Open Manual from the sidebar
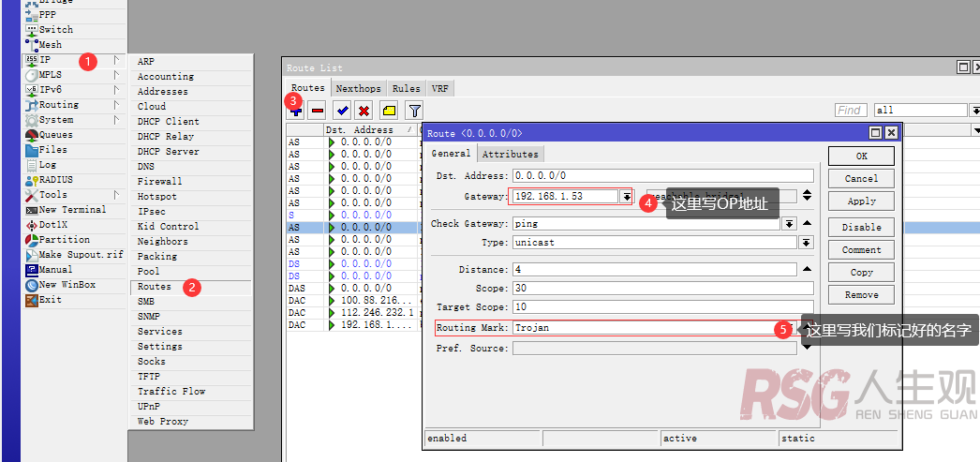 74,270
